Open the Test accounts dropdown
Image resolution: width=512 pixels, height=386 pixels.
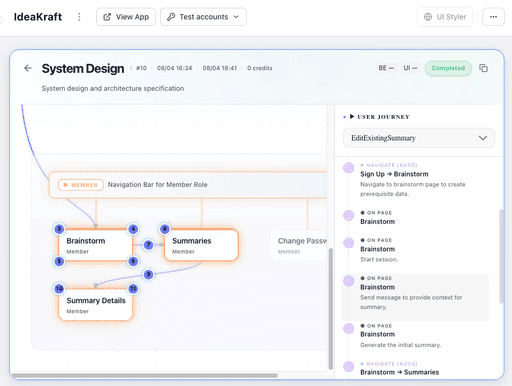[x=203, y=17]
